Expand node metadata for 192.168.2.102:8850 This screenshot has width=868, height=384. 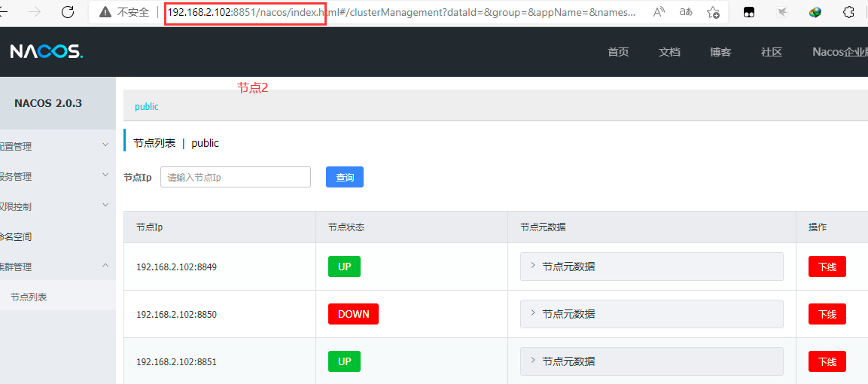pyautogui.click(x=651, y=314)
